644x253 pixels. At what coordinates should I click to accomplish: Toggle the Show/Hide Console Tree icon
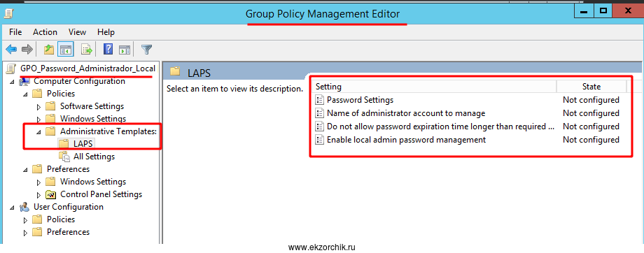(x=66, y=50)
